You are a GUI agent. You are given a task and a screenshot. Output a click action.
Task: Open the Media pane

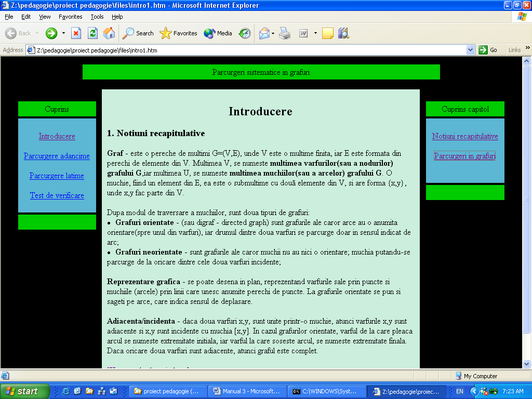pyautogui.click(x=218, y=33)
